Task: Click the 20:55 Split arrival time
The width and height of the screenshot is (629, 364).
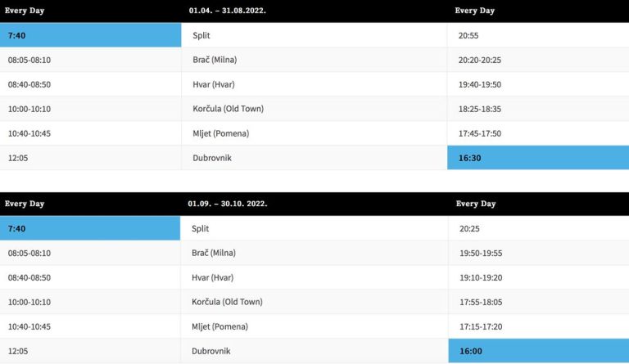Action: click(468, 35)
